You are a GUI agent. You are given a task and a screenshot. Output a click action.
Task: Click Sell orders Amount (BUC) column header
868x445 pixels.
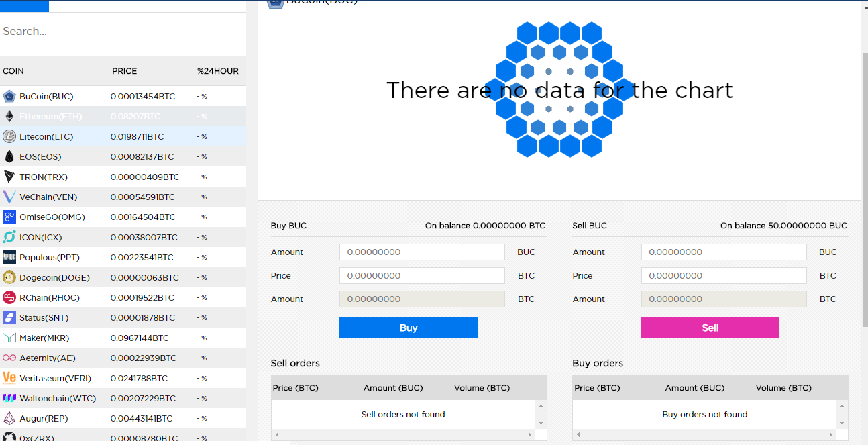coord(393,388)
